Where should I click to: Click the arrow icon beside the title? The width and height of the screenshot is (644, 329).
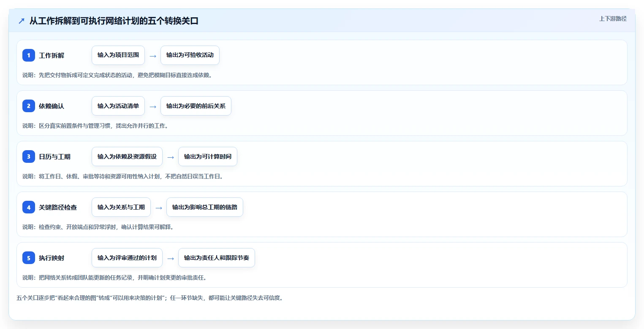tap(22, 21)
